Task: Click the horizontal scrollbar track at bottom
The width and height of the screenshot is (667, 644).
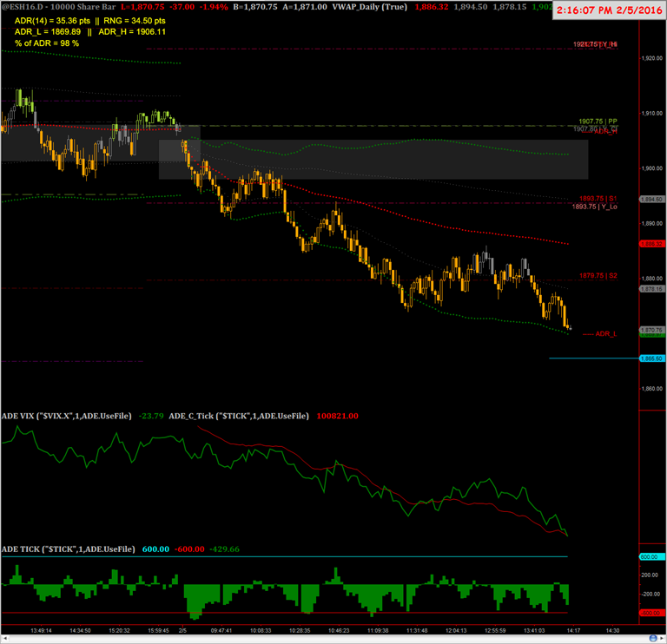Action: [x=327, y=639]
